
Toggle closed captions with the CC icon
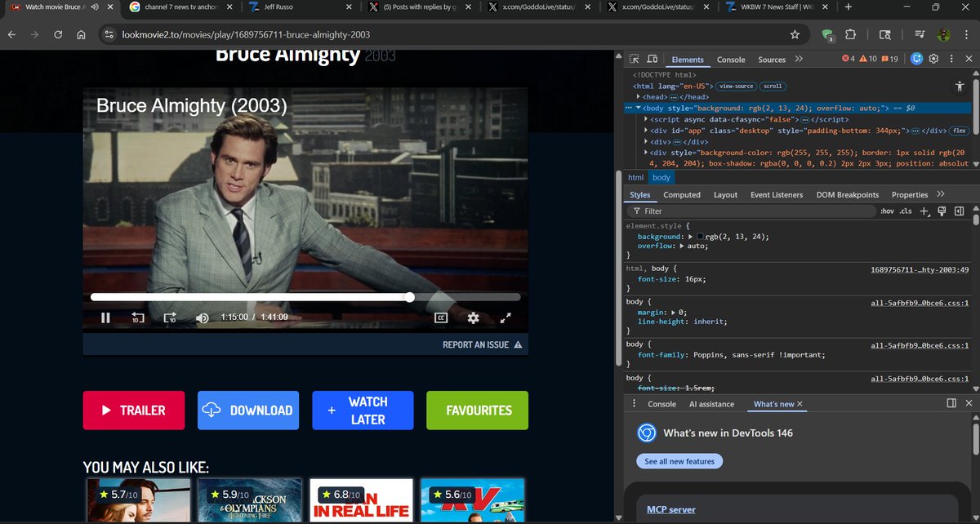coord(441,318)
